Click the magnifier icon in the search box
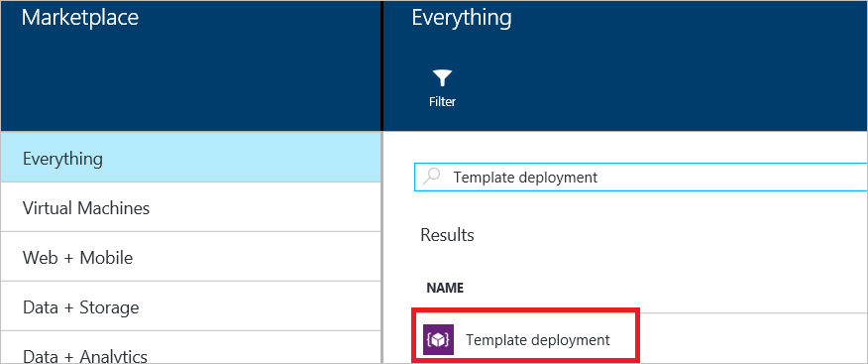This screenshot has height=364, width=868. 432,177
